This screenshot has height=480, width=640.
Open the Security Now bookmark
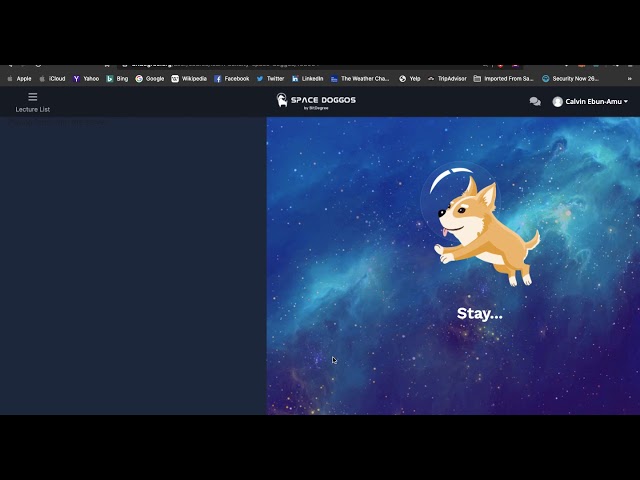(x=570, y=79)
